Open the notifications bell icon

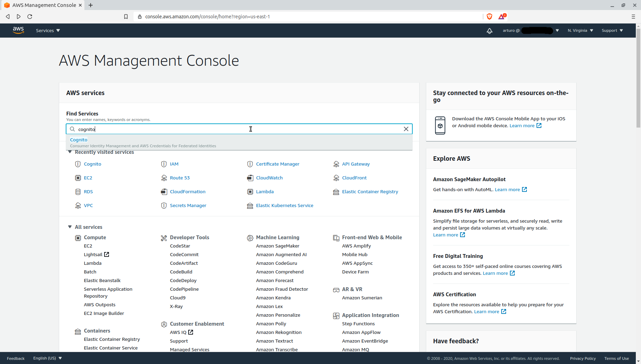[x=489, y=31]
